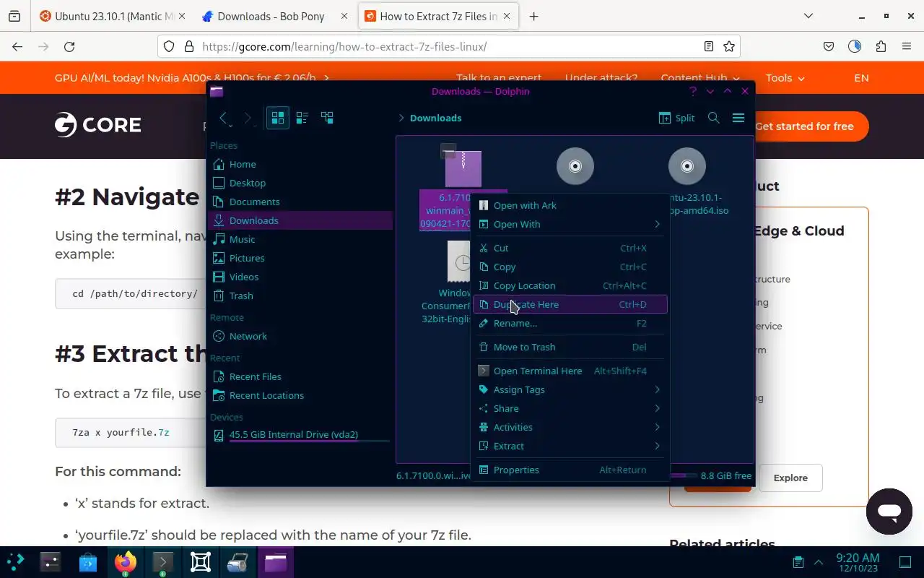The height and width of the screenshot is (578, 924).
Task: Open Pictures in the Places panel
Action: (x=300, y=258)
